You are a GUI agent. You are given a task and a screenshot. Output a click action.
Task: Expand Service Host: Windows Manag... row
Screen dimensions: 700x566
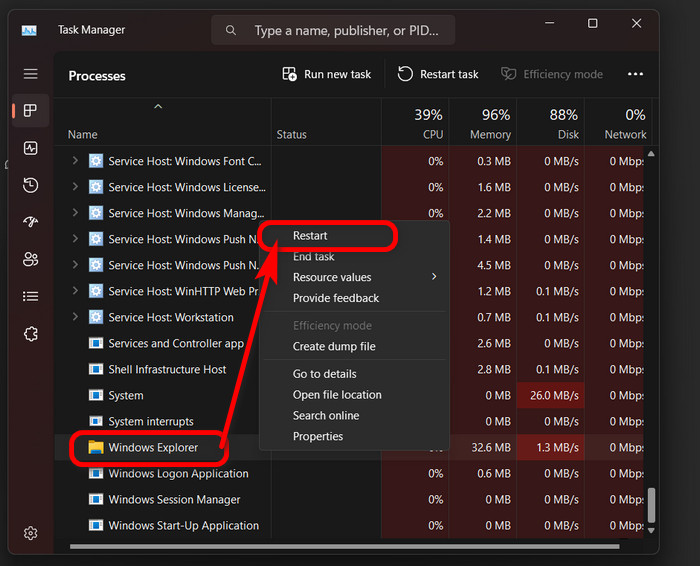point(75,212)
